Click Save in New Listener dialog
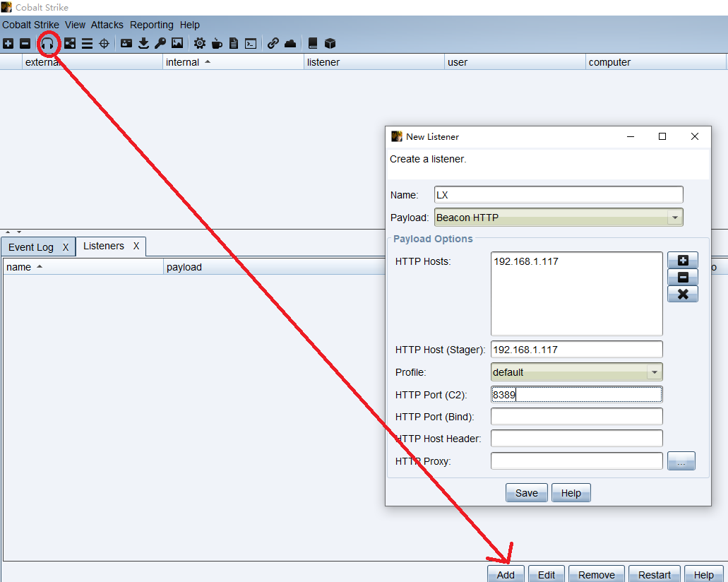The height and width of the screenshot is (582, 728). click(527, 493)
